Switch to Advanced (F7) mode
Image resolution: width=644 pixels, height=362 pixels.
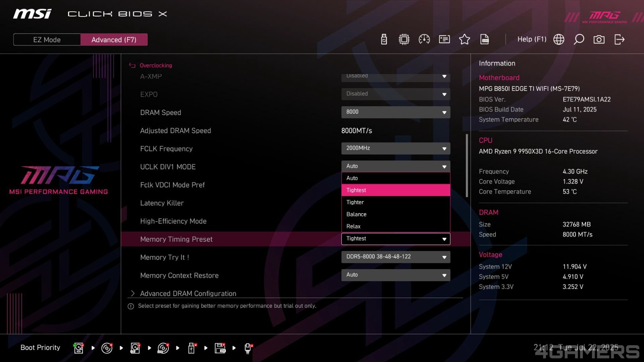tap(114, 39)
